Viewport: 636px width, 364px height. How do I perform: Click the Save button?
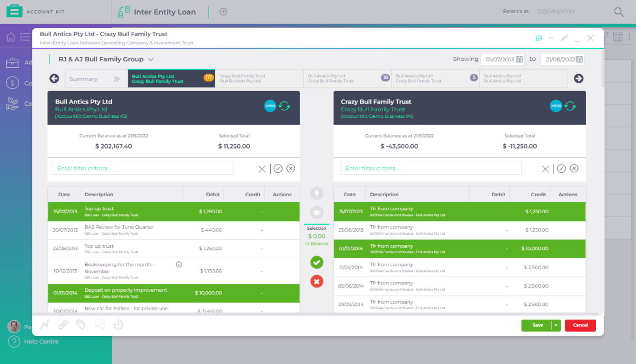tap(537, 325)
